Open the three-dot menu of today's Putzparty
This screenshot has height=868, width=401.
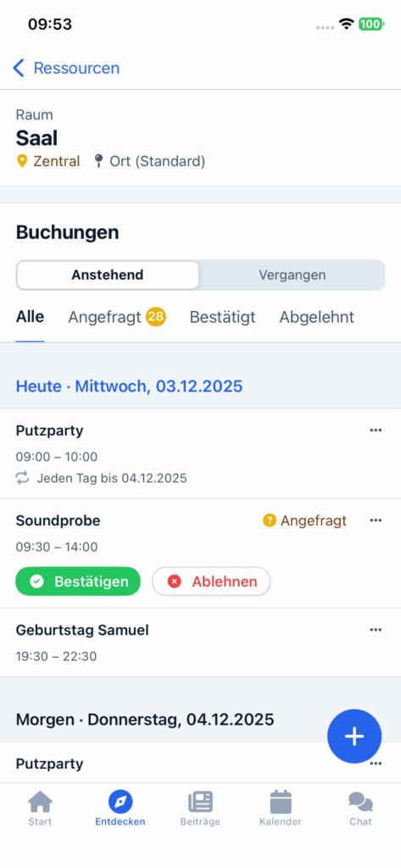pyautogui.click(x=376, y=430)
